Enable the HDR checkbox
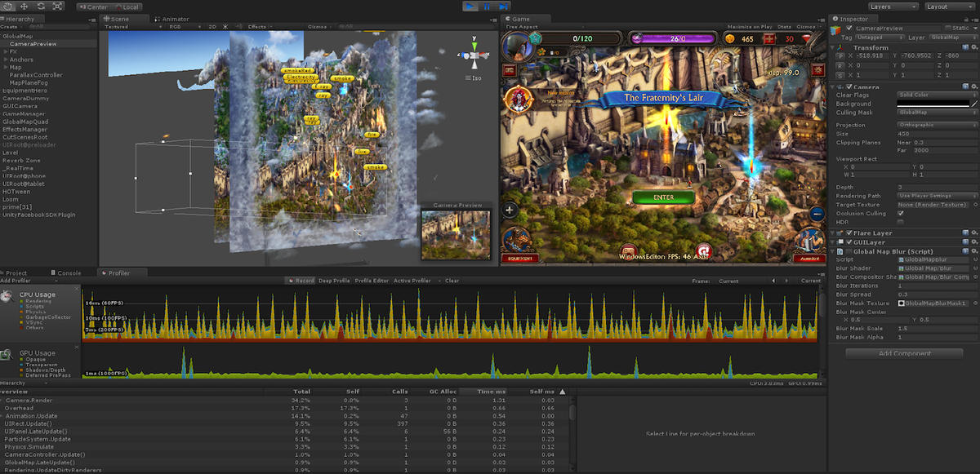This screenshot has width=980, height=474. (x=900, y=223)
